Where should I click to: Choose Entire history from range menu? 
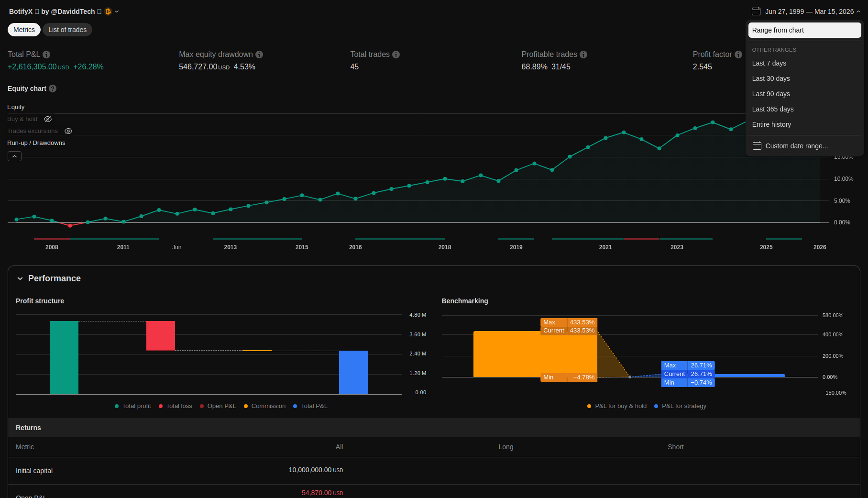pos(771,124)
